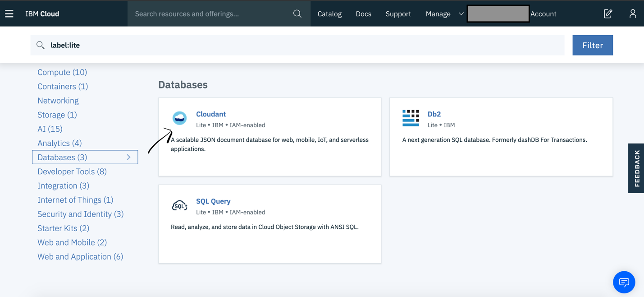The height and width of the screenshot is (297, 644).
Task: Select the Analytics (4) category
Action: (x=59, y=143)
